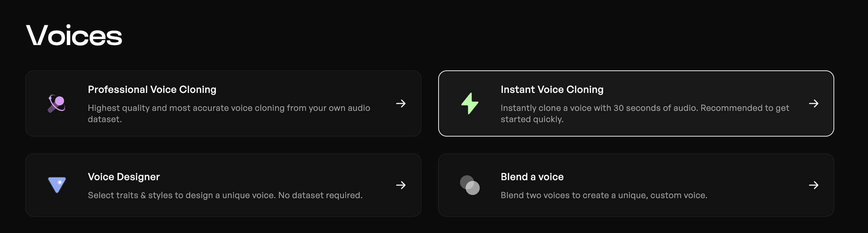The image size is (868, 233).
Task: Click the green lightning bolt icon
Action: click(470, 103)
